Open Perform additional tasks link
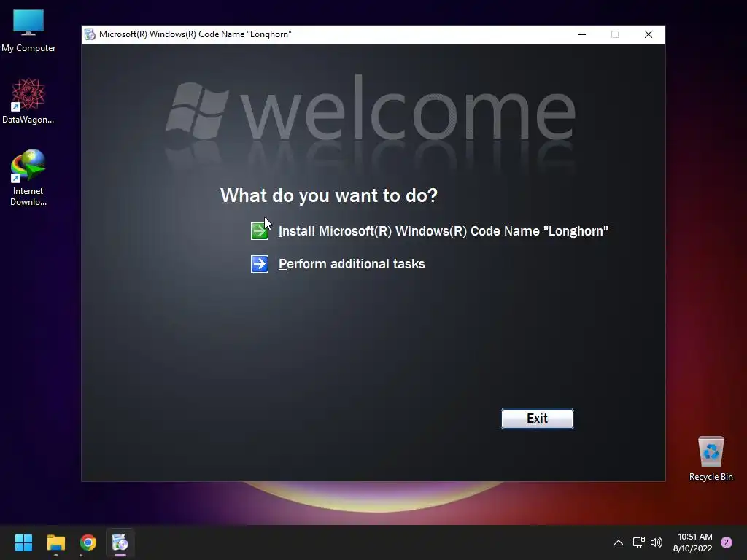The width and height of the screenshot is (747, 560). tap(352, 264)
